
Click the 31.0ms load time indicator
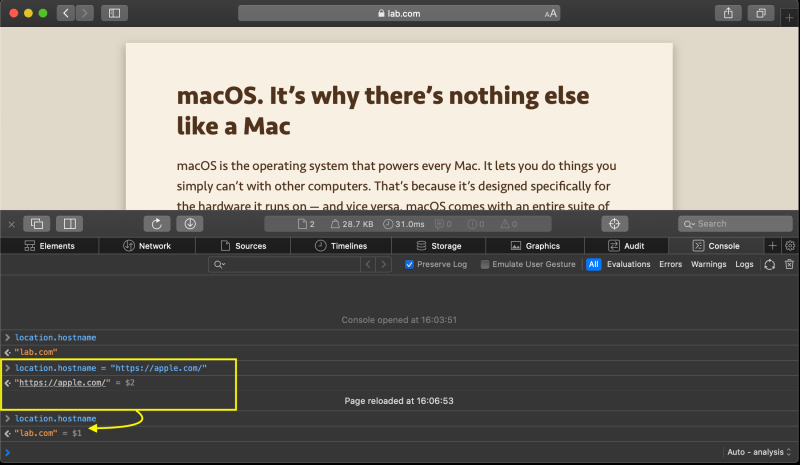(x=404, y=224)
